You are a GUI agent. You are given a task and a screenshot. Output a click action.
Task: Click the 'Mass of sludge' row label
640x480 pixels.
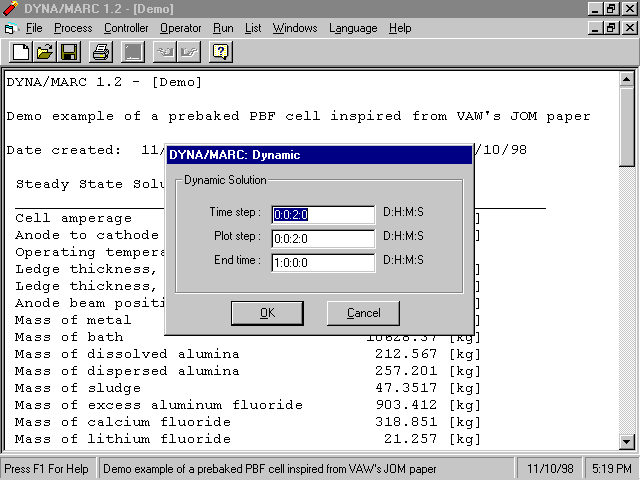click(x=78, y=388)
